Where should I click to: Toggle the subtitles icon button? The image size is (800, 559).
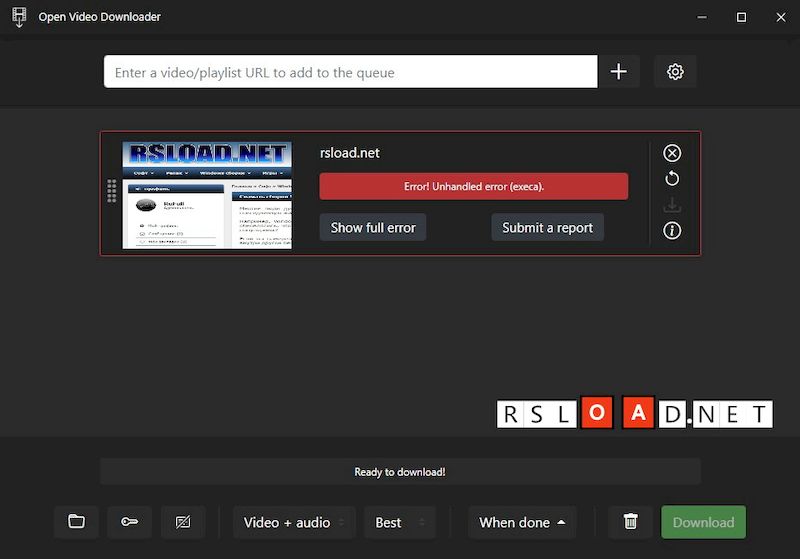183,522
